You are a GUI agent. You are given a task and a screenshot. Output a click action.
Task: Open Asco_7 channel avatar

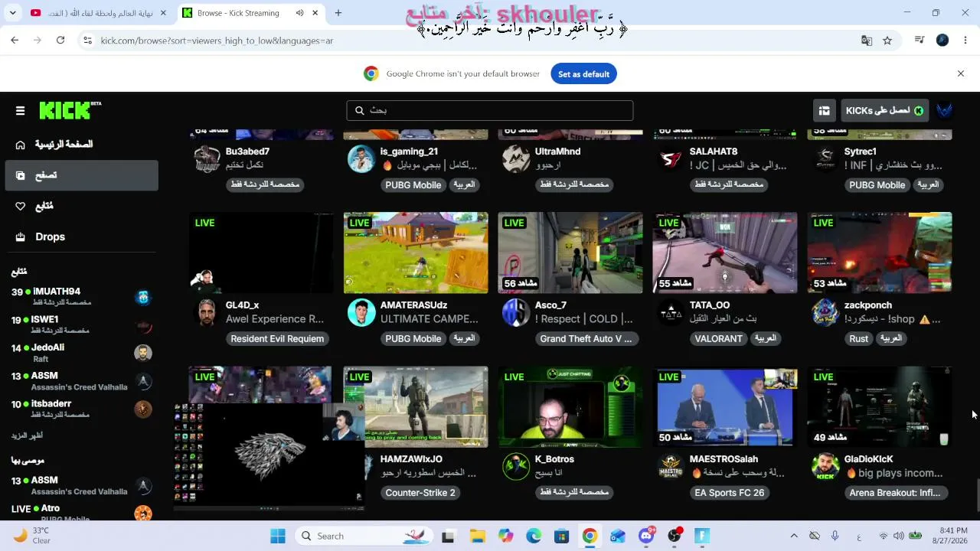516,313
